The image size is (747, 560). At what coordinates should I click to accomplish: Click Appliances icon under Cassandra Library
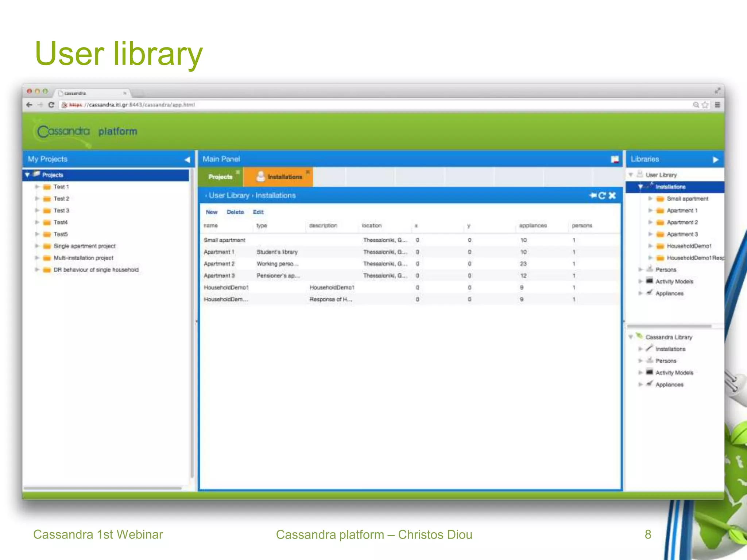(649, 384)
